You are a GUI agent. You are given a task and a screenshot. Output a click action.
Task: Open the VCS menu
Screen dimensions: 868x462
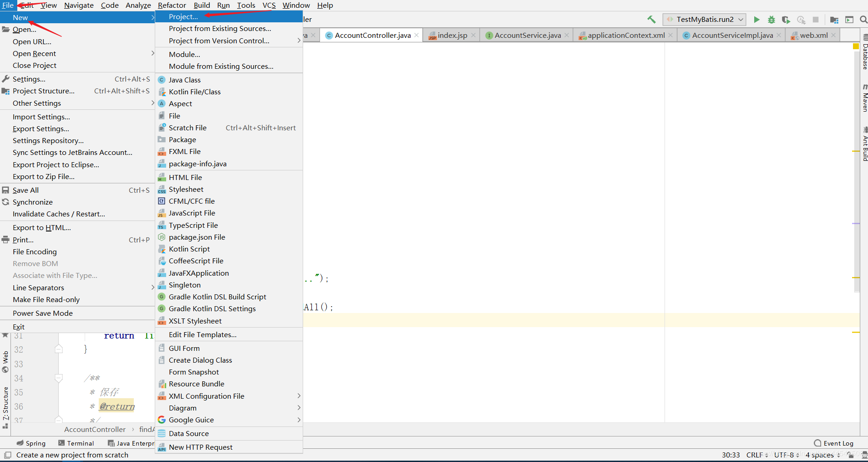(269, 5)
